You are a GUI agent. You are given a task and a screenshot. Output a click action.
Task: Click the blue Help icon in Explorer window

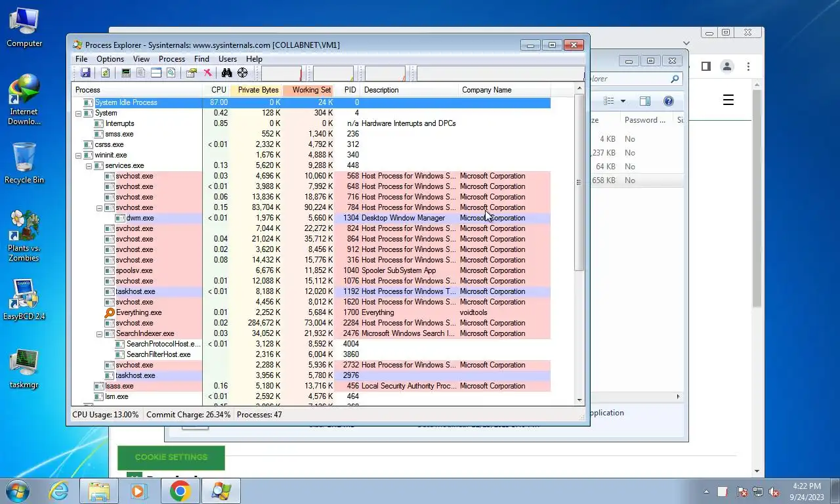tap(668, 101)
